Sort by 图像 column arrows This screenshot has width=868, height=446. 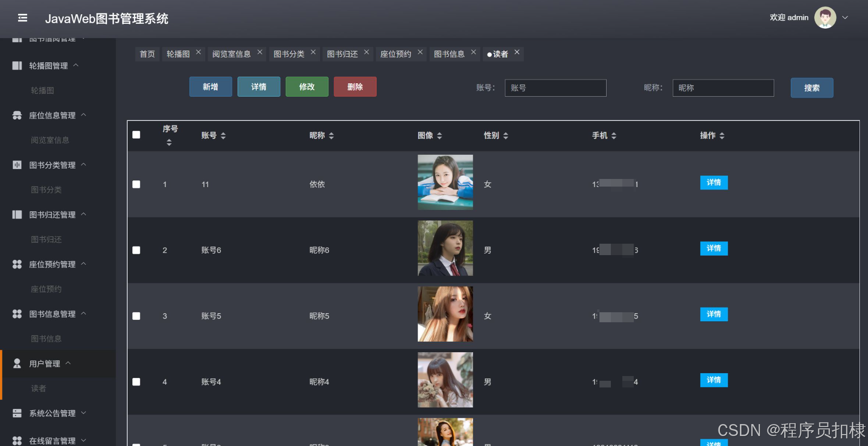click(x=439, y=136)
